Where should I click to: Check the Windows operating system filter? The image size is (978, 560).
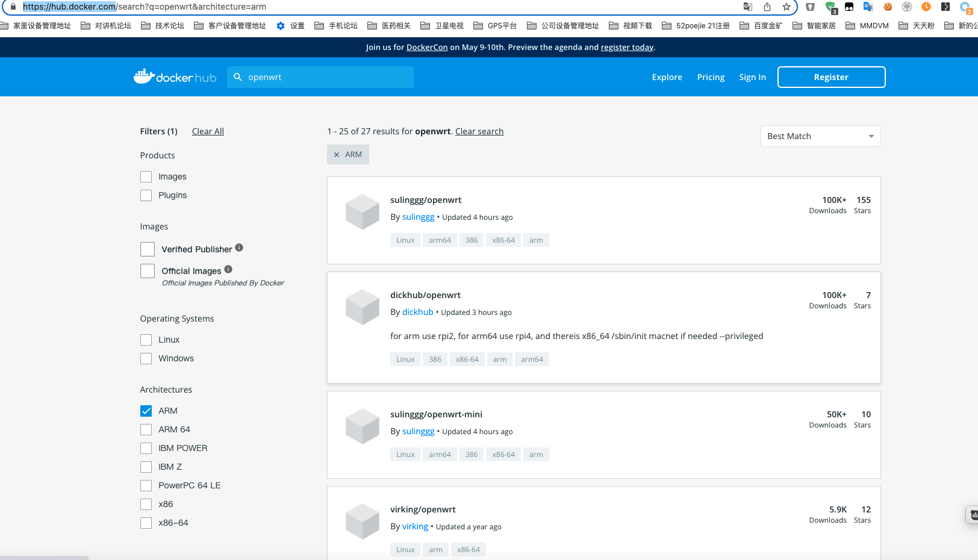[146, 358]
